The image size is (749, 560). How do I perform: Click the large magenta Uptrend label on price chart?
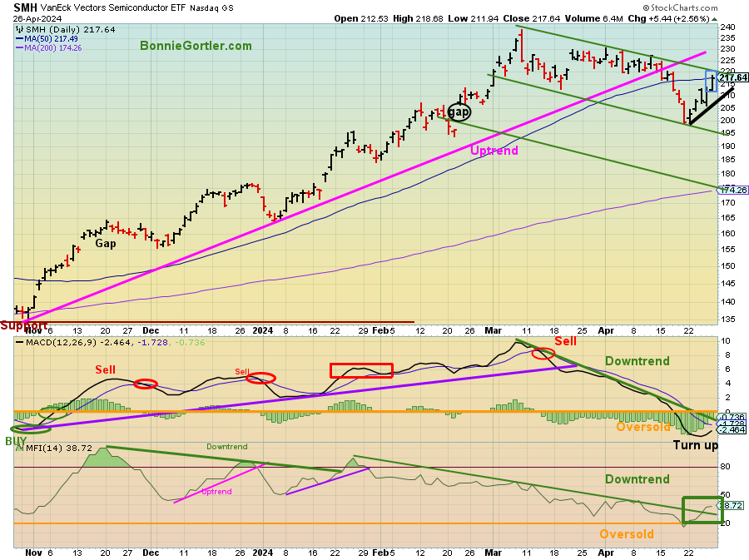point(494,151)
